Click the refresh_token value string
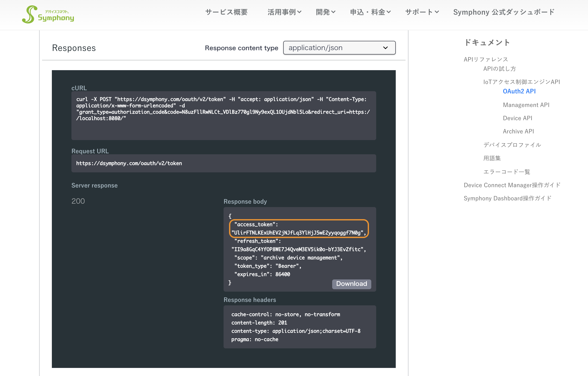 pyautogui.click(x=298, y=249)
